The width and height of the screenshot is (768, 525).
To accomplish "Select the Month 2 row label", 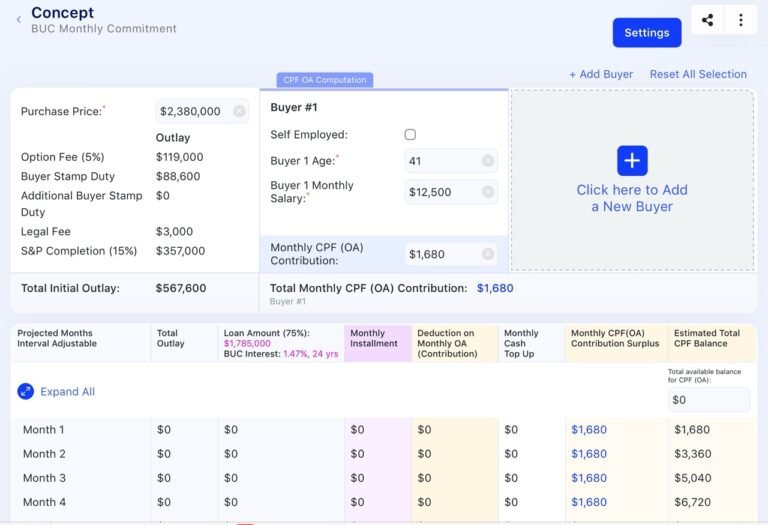I will [x=44, y=453].
